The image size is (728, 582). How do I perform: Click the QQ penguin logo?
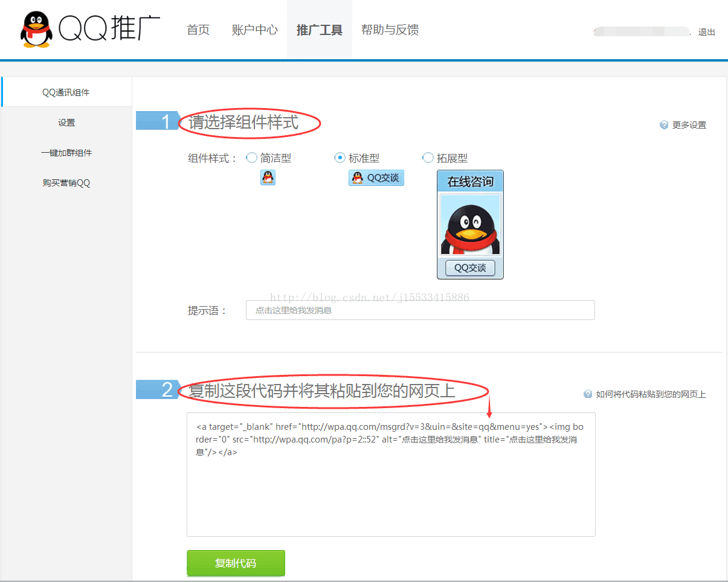coord(36,29)
